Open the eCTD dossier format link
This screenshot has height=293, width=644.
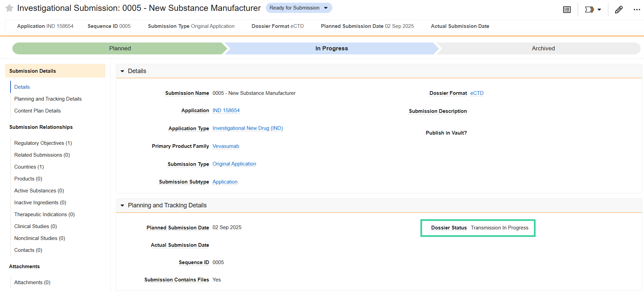tap(477, 93)
